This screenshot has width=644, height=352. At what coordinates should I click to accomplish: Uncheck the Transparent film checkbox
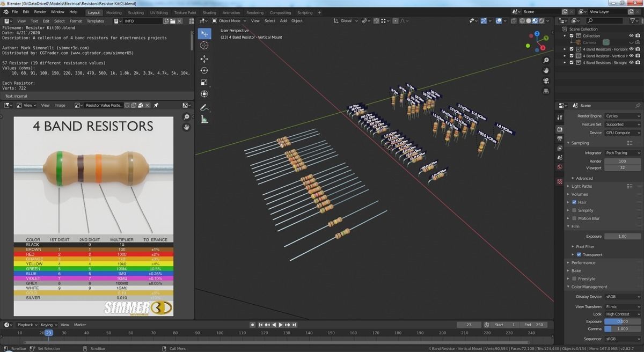coord(579,254)
